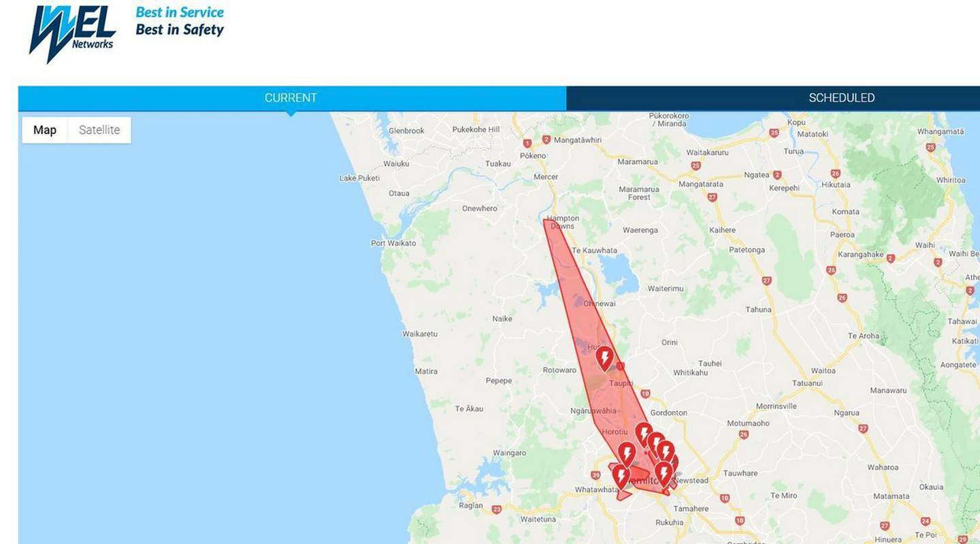Screen dimensions: 980x544
Task: Open the CURRENT outages tab
Action: pyautogui.click(x=292, y=98)
